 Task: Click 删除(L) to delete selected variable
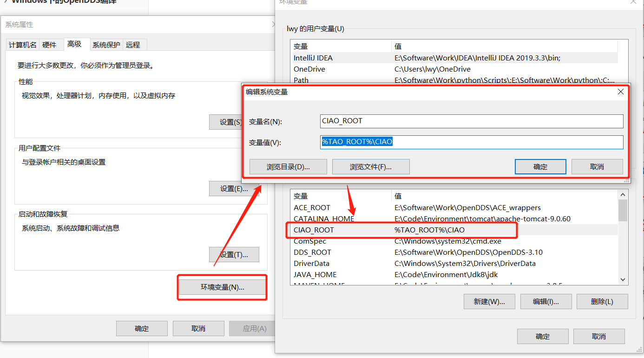tap(602, 301)
